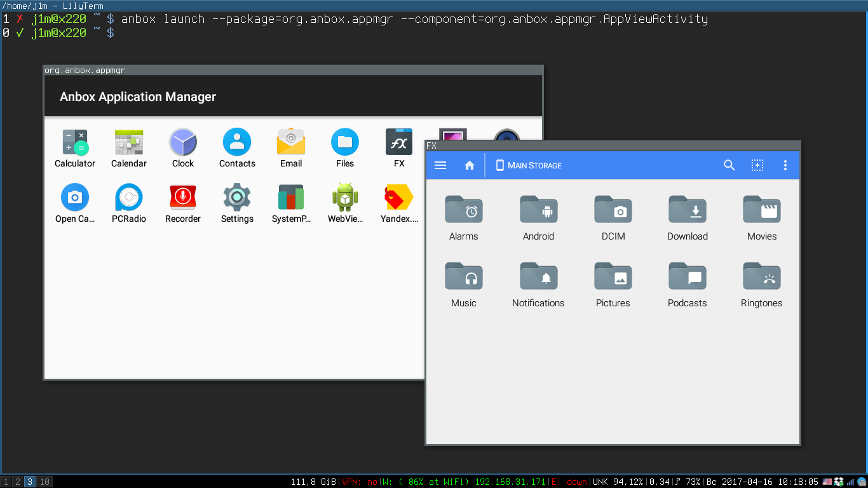Click the FX window title bar
Screen dimensions: 868x488
pos(613,146)
